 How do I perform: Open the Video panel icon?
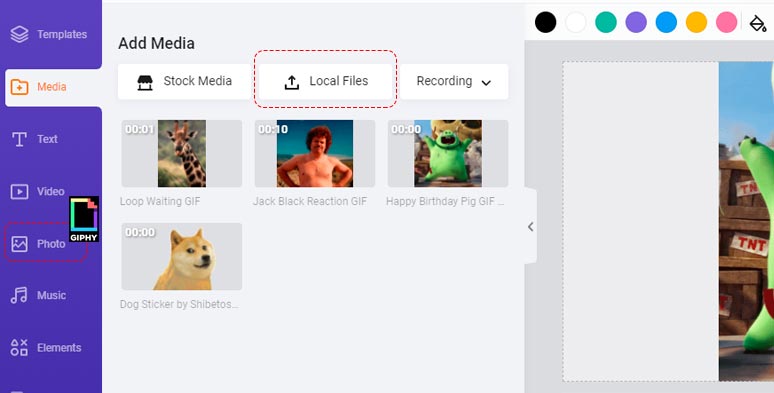[x=19, y=192]
